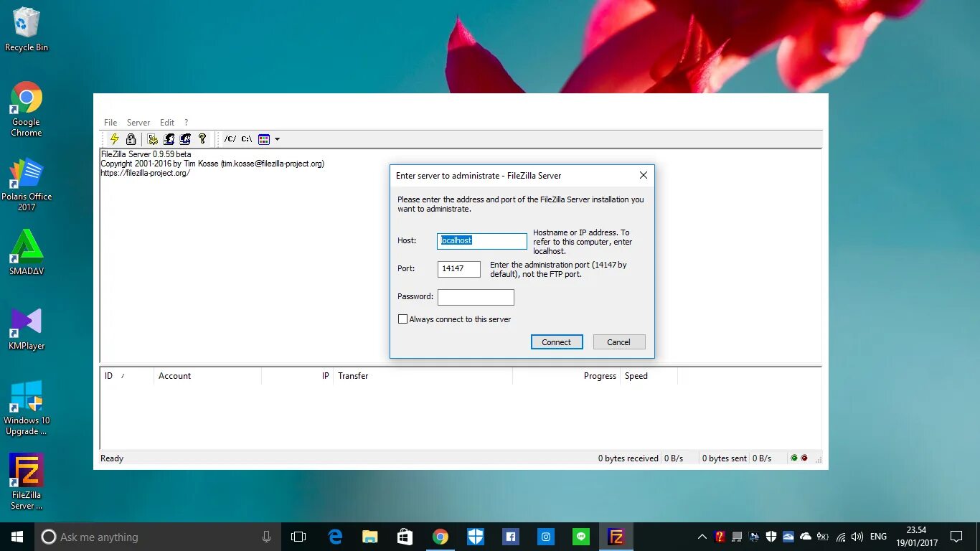Open the LINE app taskbar icon
Viewport: 980px width, 551px height.
coord(581,537)
